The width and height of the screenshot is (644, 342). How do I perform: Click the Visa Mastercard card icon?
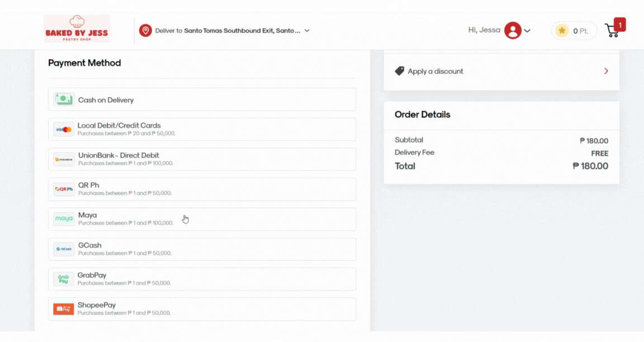click(x=64, y=129)
